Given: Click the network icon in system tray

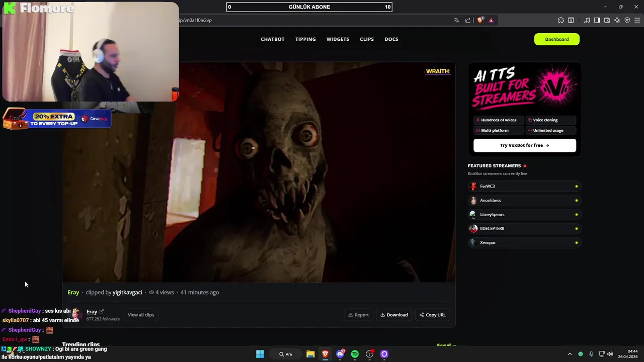Looking at the screenshot, I should [602, 354].
